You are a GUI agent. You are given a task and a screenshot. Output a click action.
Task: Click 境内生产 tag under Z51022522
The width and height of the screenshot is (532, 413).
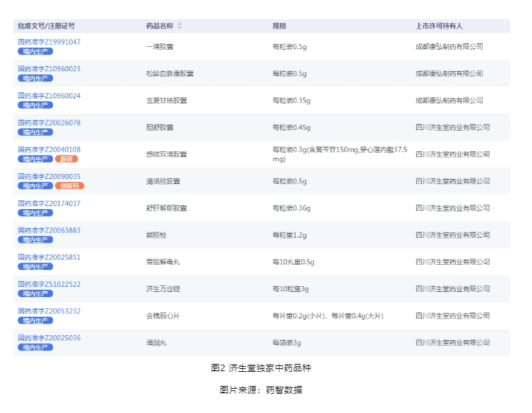tap(35, 293)
